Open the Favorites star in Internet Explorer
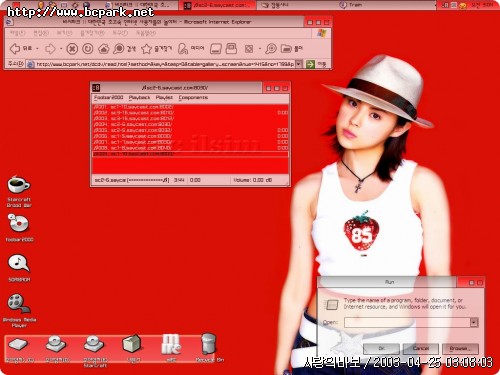The height and width of the screenshot is (375, 500). (146, 49)
